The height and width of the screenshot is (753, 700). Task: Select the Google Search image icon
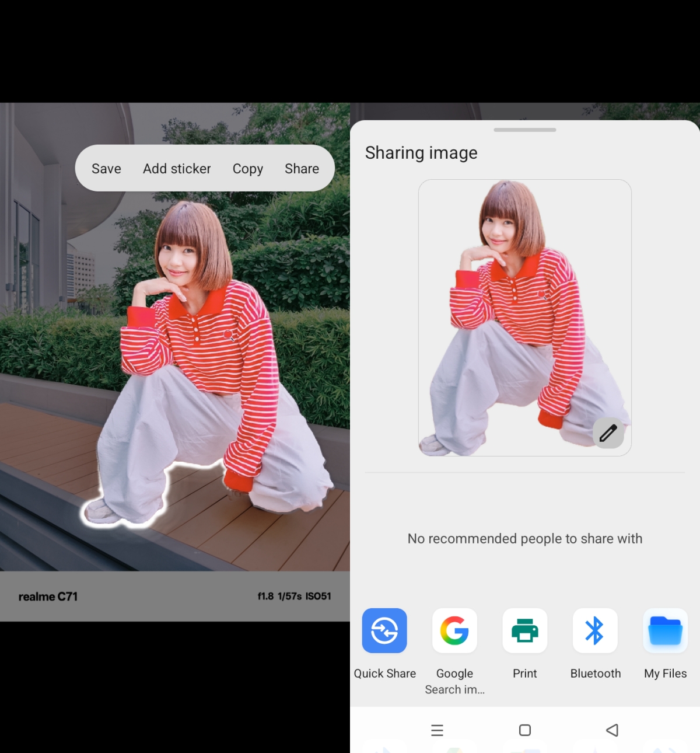[454, 630]
